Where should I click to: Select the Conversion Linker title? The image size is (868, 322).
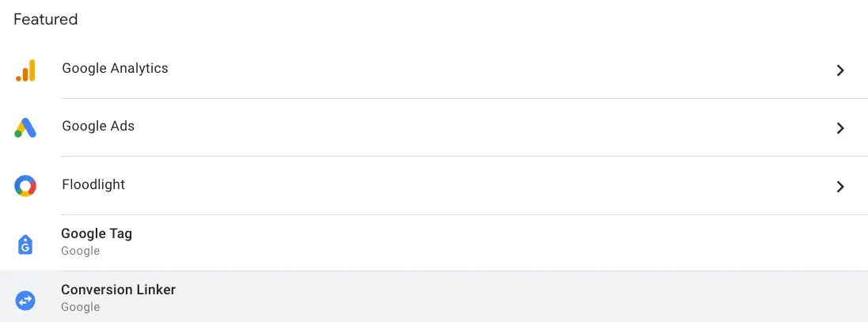point(119,290)
